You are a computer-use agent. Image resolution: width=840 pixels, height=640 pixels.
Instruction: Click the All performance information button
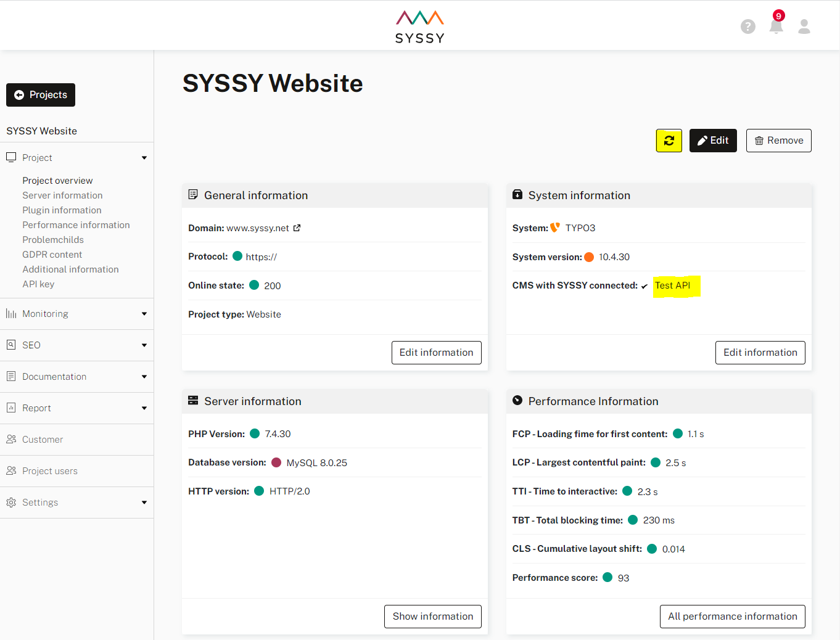point(732,616)
